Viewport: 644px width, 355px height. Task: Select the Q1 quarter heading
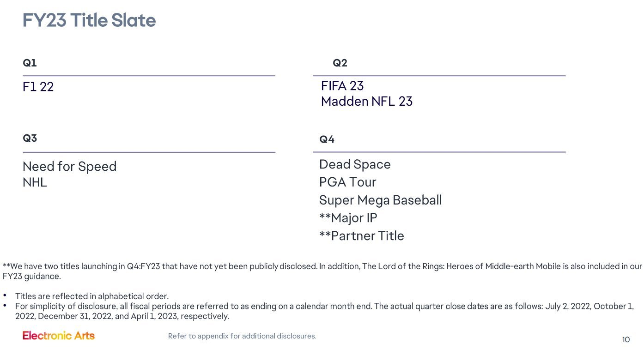pyautogui.click(x=30, y=63)
